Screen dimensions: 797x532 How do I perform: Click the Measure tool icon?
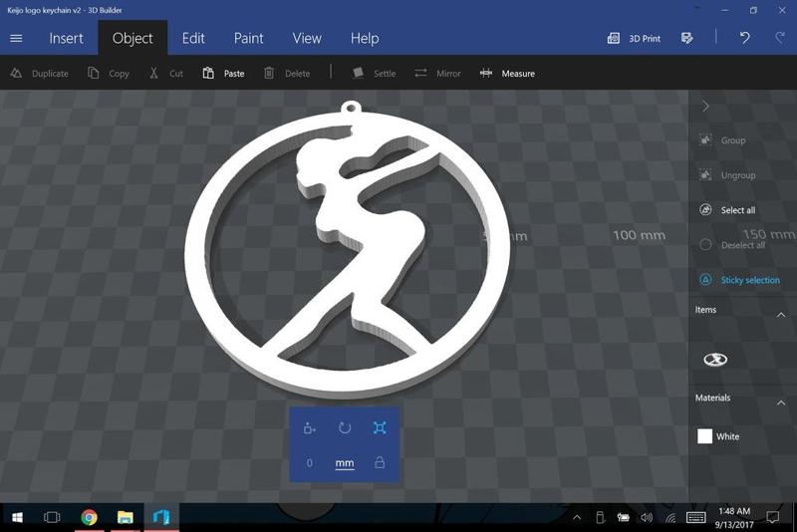tap(486, 74)
